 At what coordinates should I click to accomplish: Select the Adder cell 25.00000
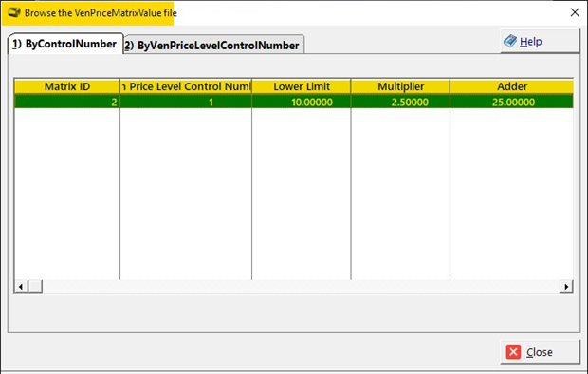click(512, 102)
